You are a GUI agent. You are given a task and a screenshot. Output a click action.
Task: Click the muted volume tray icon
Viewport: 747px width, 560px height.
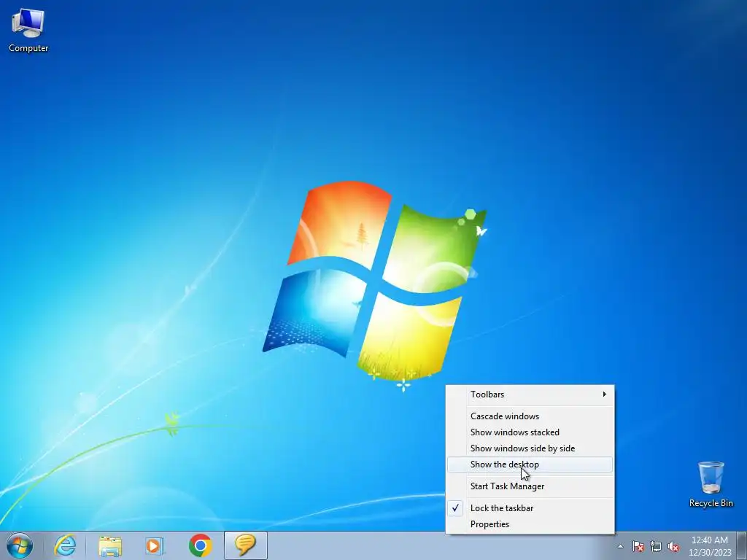pyautogui.click(x=673, y=547)
